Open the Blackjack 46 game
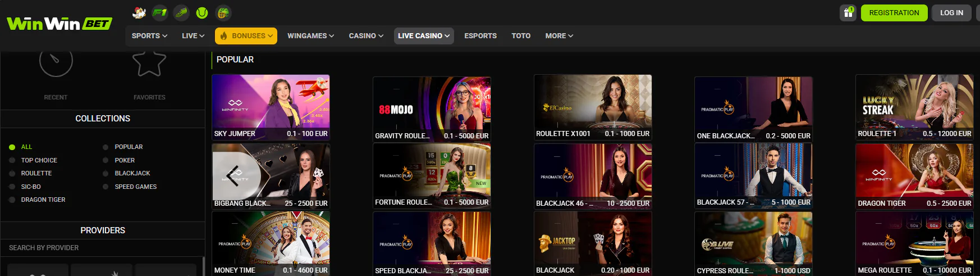Screen dimensions: 980x276 click(593, 176)
